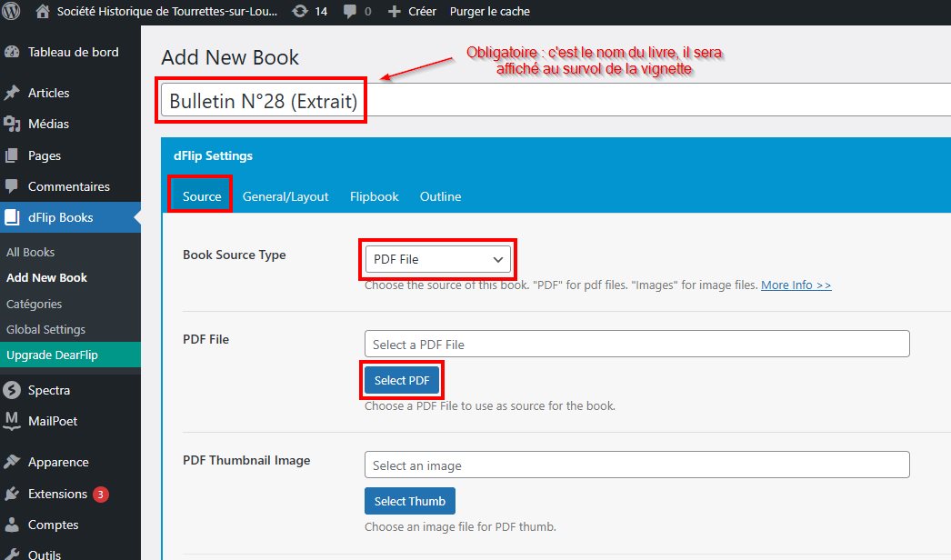The height and width of the screenshot is (560, 951).
Task: Click Upgrade DearFlip menu item
Action: click(70, 355)
